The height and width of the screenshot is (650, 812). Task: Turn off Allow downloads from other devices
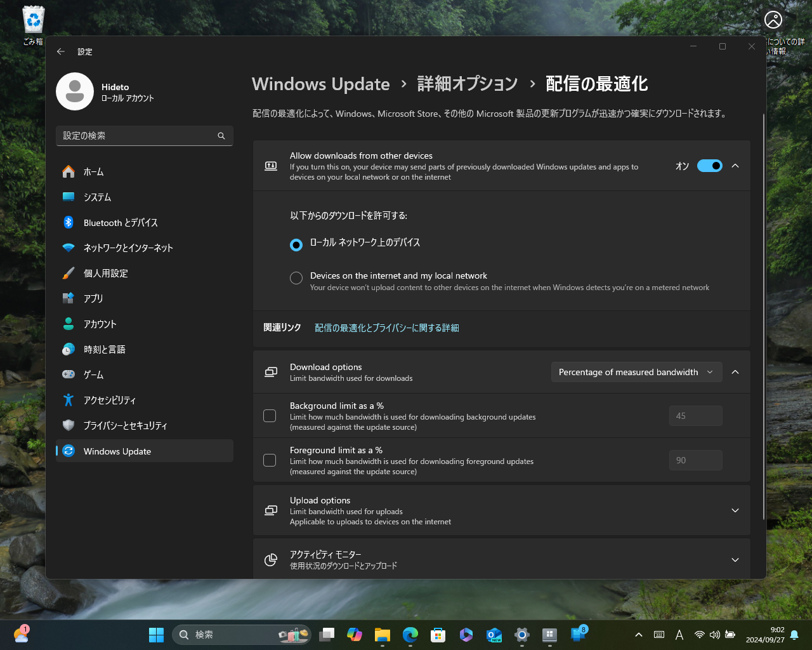coord(709,166)
